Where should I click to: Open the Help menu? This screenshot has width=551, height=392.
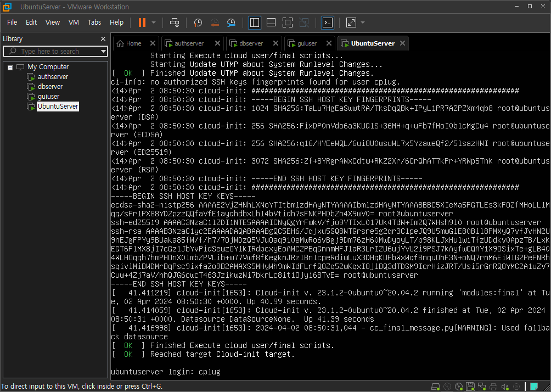click(117, 22)
